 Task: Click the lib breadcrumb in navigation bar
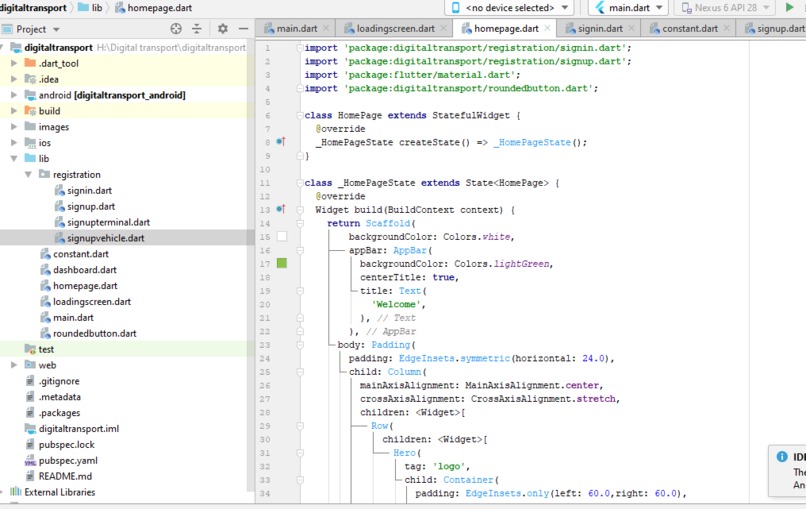(90, 8)
